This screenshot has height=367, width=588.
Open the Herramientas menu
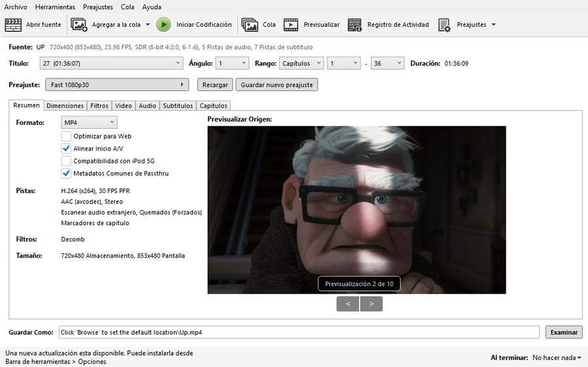55,7
